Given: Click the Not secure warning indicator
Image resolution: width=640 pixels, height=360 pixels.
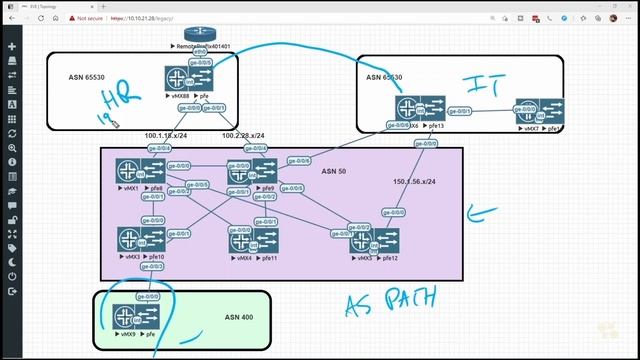Looking at the screenshot, I should 86,18.
